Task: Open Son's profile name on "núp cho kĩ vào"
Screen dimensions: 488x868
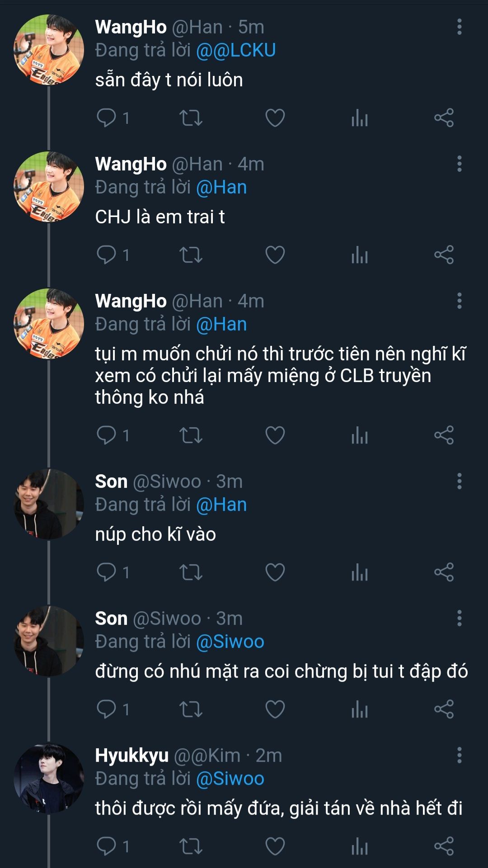Action: [111, 481]
